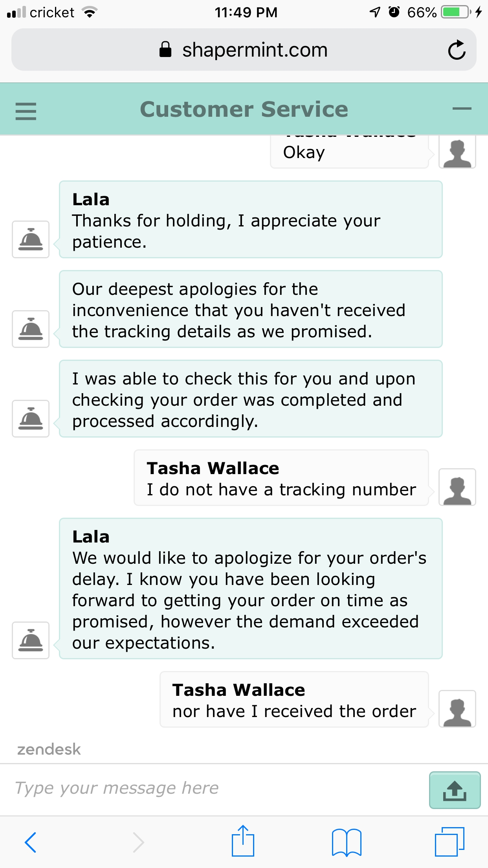Open the Safari share sheet
The image size is (488, 868).
[243, 840]
